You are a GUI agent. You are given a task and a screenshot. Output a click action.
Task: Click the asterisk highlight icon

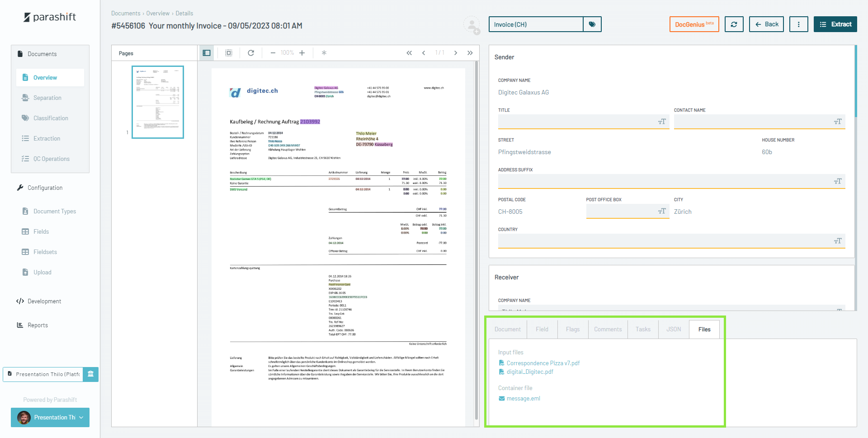click(324, 53)
